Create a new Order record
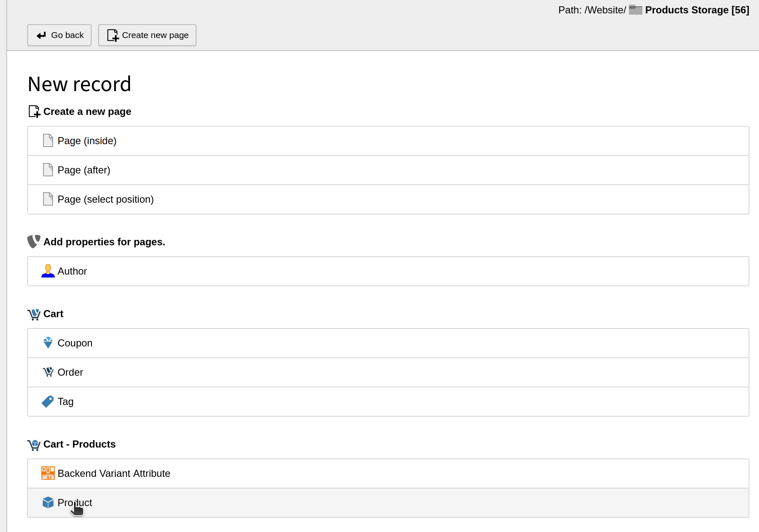Screen dimensions: 759x532 click(70, 372)
